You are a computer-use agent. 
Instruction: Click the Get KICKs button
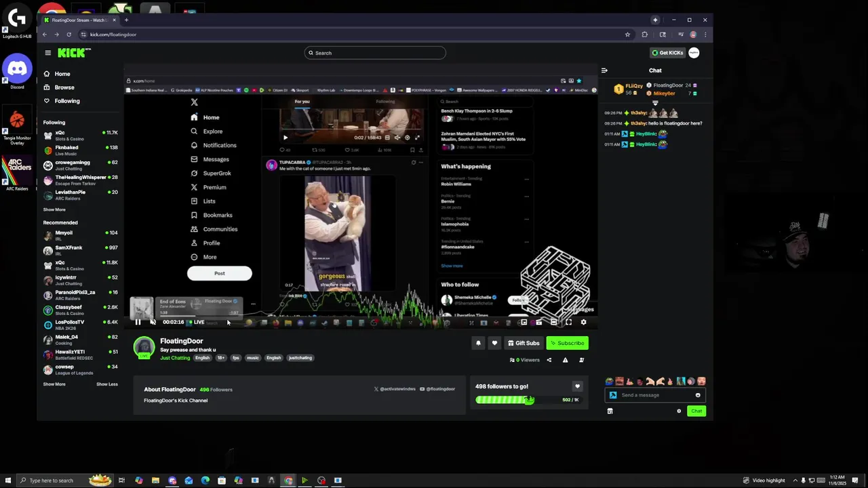(x=667, y=53)
